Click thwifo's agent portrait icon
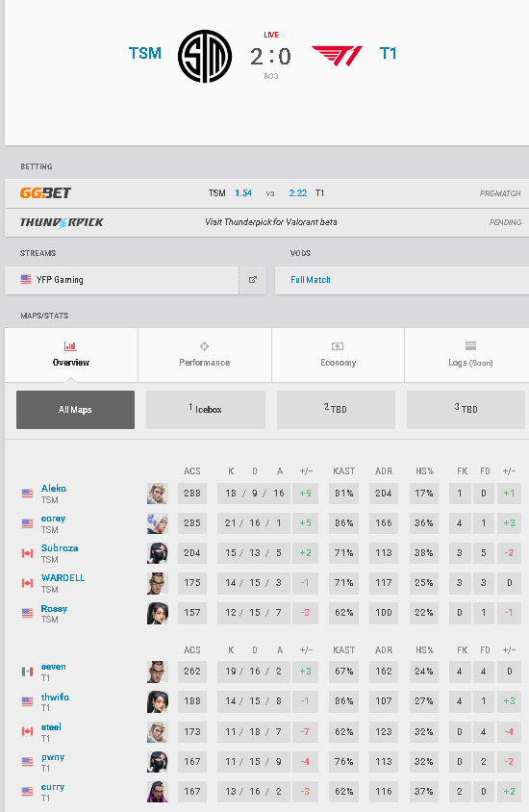The image size is (529, 812). tap(158, 701)
